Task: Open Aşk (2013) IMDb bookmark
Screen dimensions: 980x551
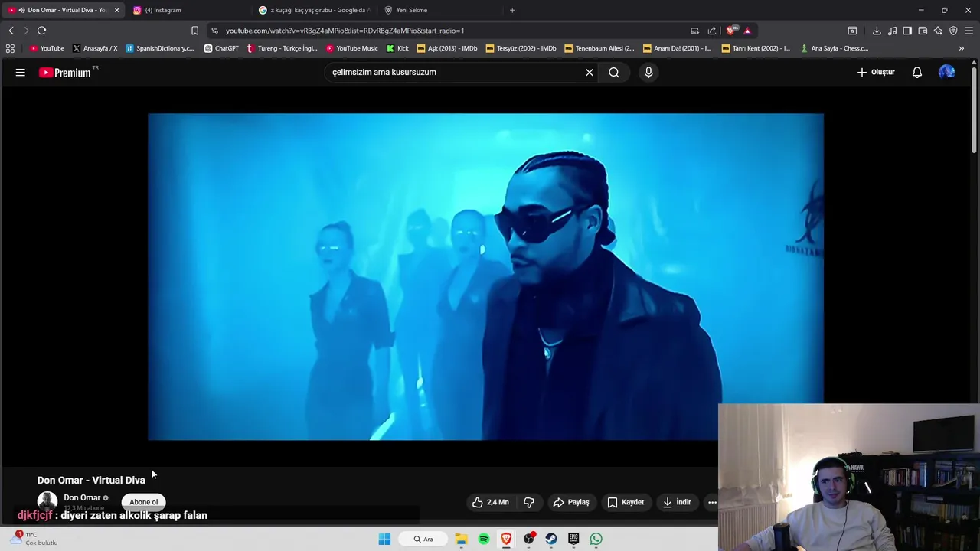Action: (447, 48)
